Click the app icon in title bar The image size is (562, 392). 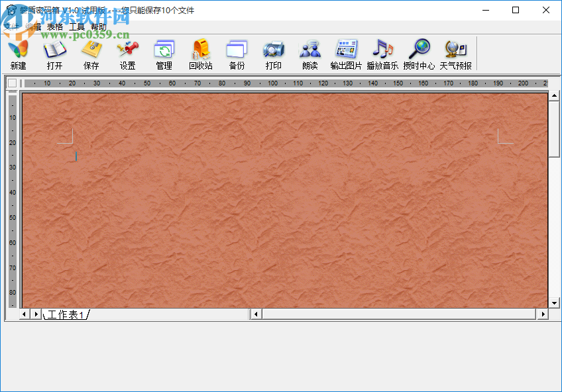click(11, 10)
